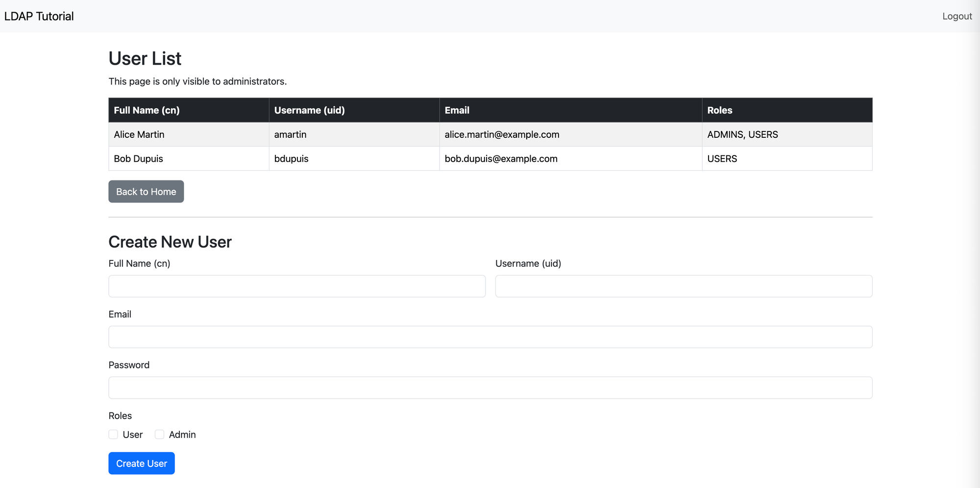Click the Username (uid) table header
This screenshot has height=488, width=980.
point(309,110)
